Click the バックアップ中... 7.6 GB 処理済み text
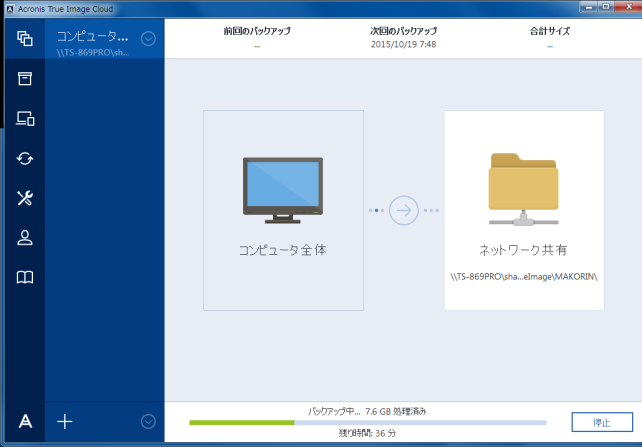 tap(367, 411)
